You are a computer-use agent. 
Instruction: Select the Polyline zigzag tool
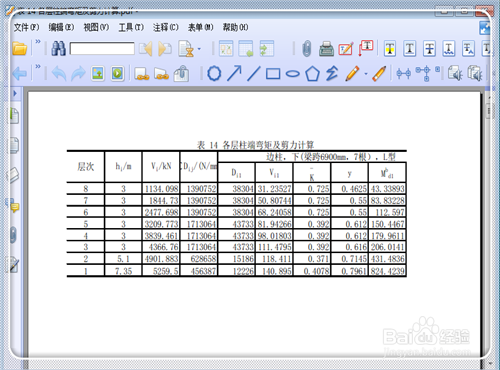tap(332, 73)
